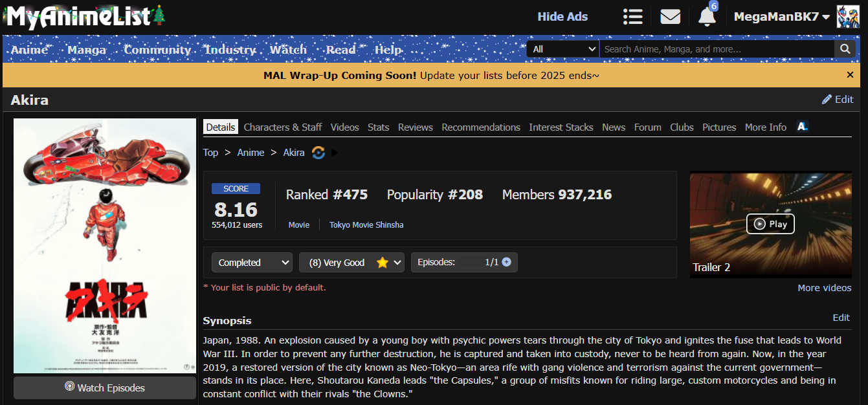Click the Hide Ads link
868x405 pixels.
point(562,17)
